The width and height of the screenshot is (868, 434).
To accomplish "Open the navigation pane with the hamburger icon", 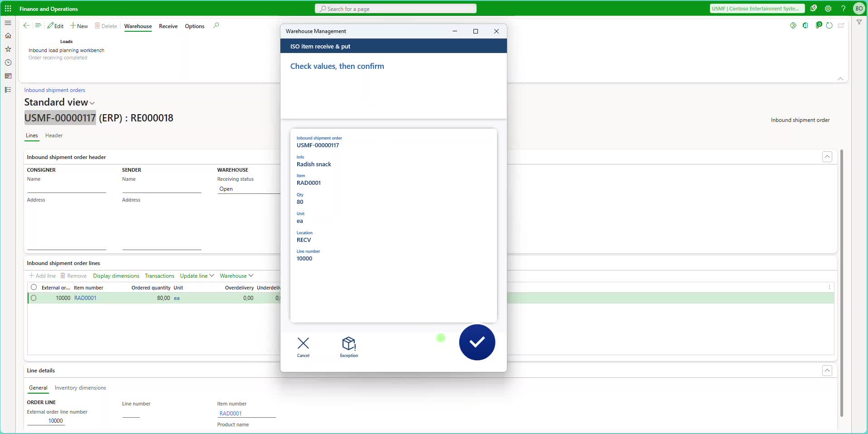I will pyautogui.click(x=8, y=23).
